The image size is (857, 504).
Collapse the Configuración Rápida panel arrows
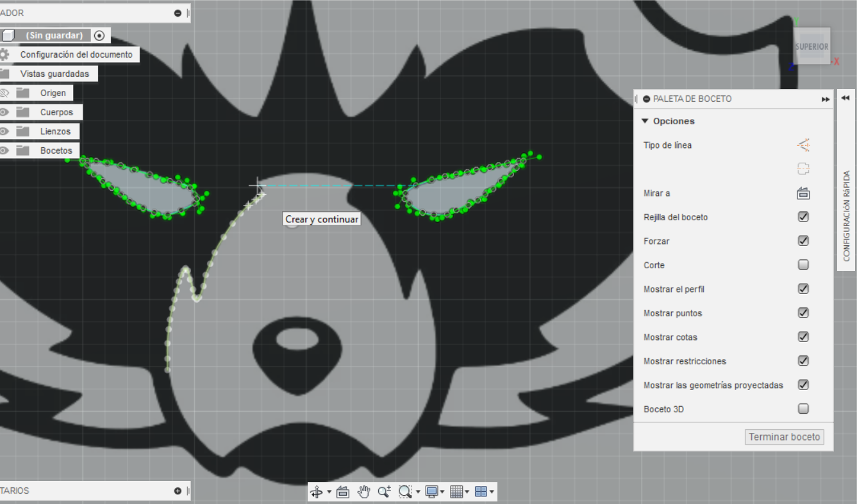click(845, 98)
